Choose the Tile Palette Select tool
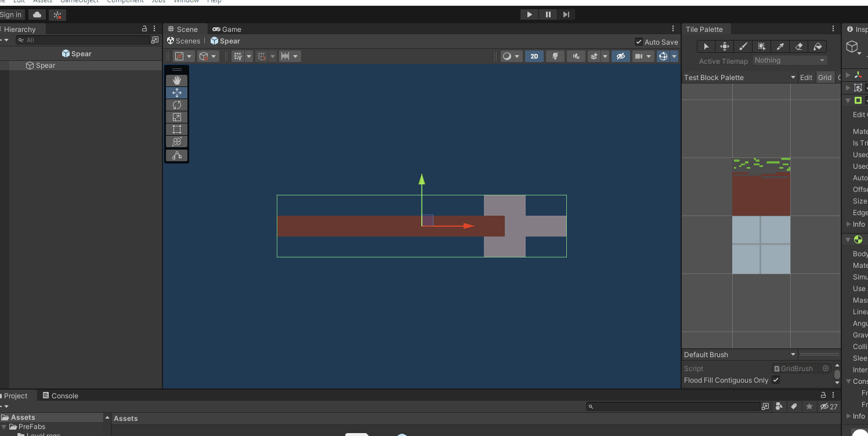The width and height of the screenshot is (868, 436). 706,46
